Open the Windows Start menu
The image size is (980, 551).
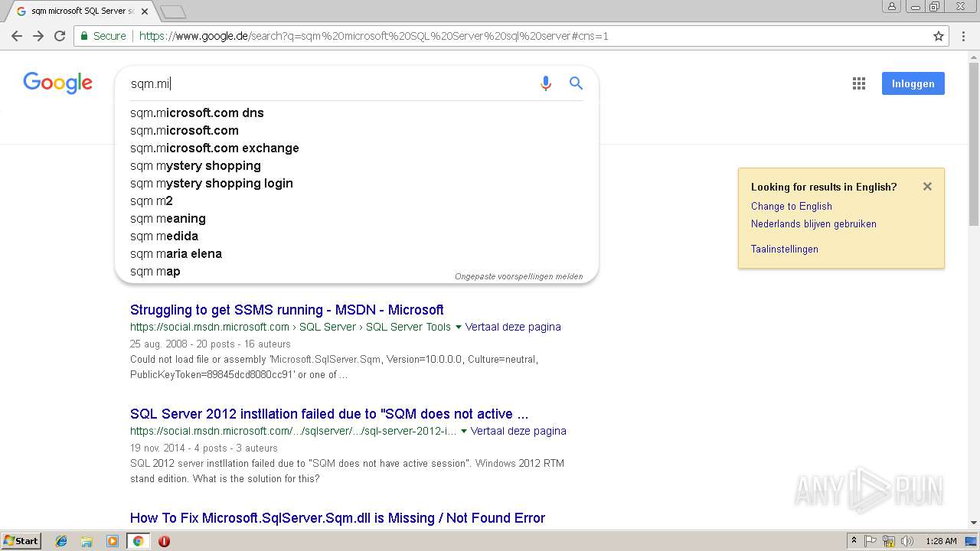coord(21,541)
